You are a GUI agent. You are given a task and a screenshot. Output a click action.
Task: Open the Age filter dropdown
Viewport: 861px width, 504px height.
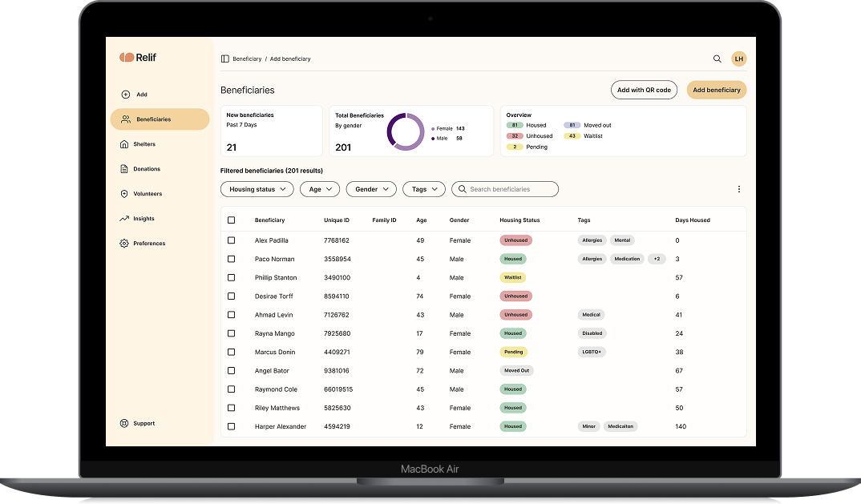pyautogui.click(x=320, y=189)
